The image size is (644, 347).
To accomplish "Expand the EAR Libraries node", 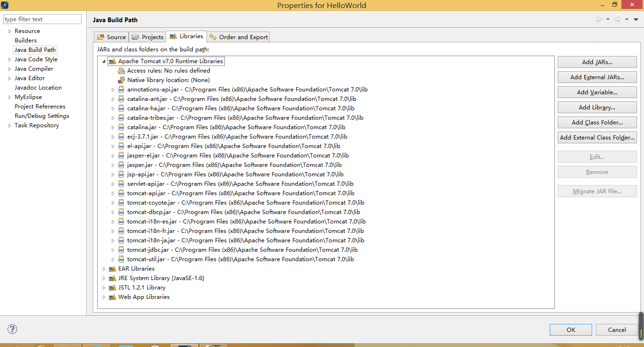I will point(104,269).
